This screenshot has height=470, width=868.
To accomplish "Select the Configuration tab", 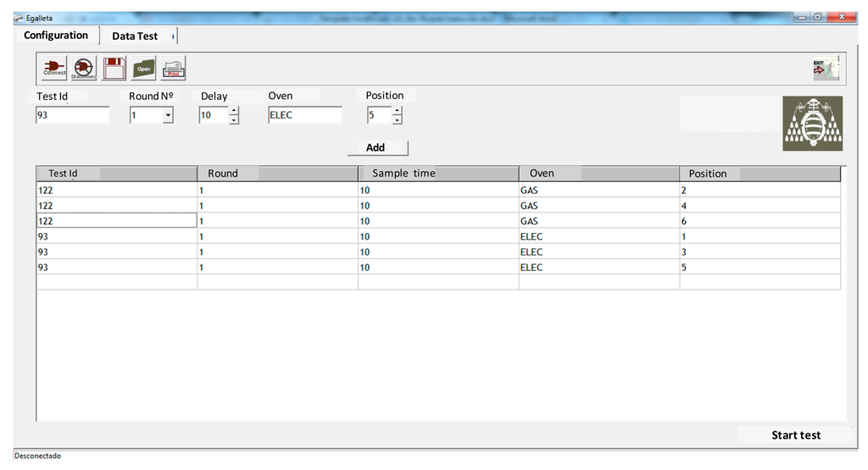I will coord(56,36).
